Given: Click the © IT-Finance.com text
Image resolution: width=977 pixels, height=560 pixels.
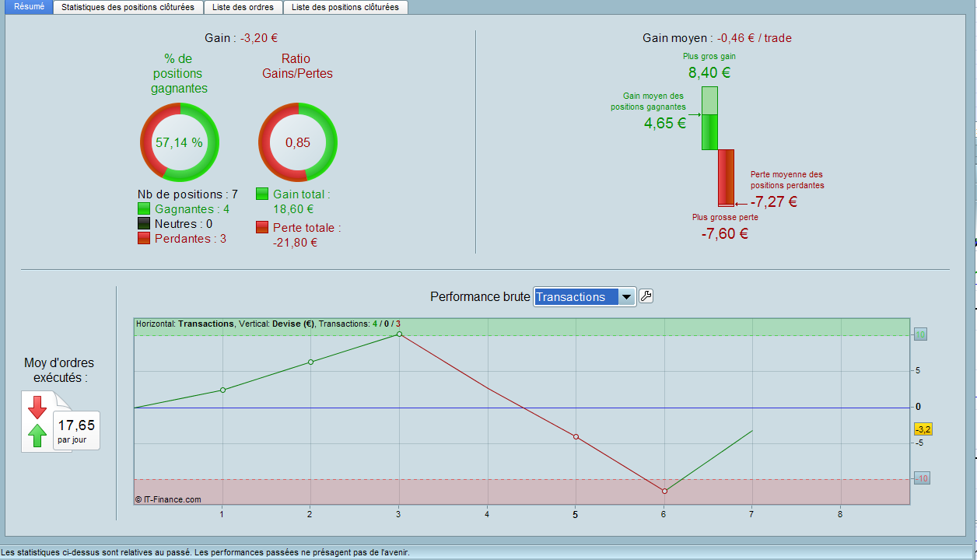Looking at the screenshot, I should 168,499.
